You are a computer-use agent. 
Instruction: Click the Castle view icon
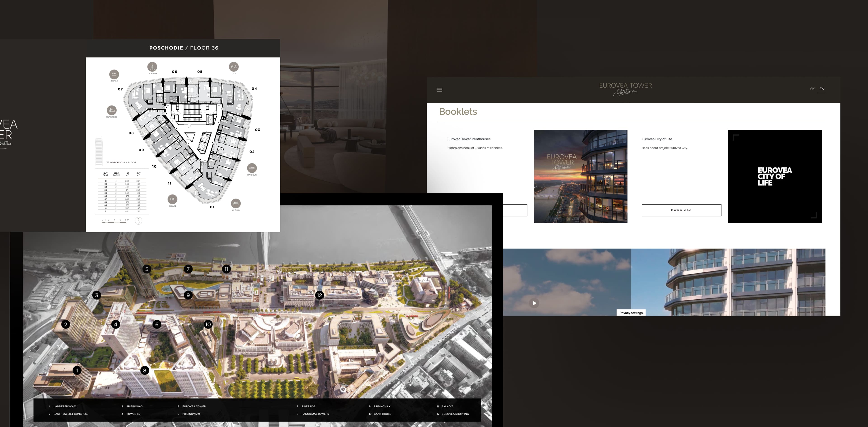point(114,74)
